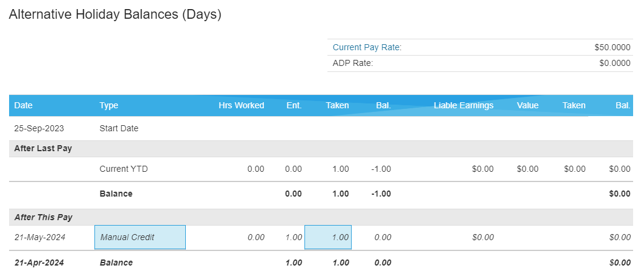
Task: Click the $50.0000 pay rate value
Action: click(612, 48)
